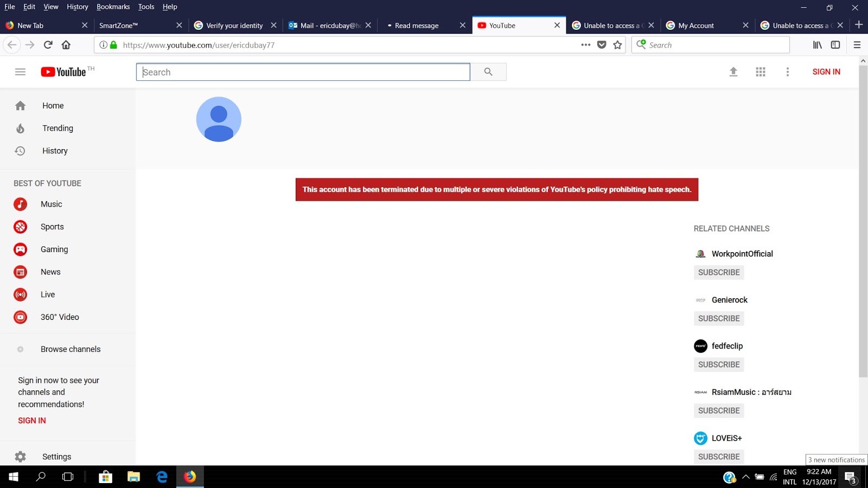This screenshot has height=488, width=868.
Task: Open the Firefox hamburger menu
Action: tap(857, 45)
